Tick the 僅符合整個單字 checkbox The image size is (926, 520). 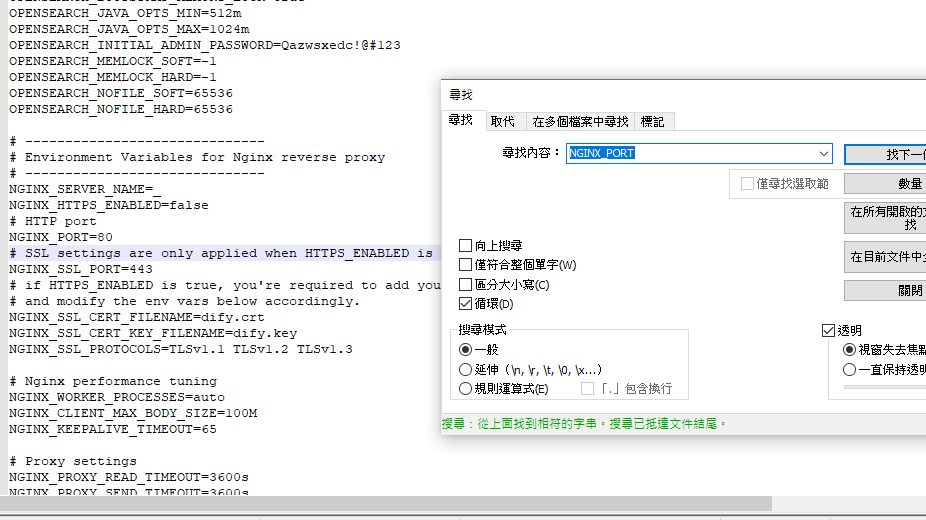point(466,265)
